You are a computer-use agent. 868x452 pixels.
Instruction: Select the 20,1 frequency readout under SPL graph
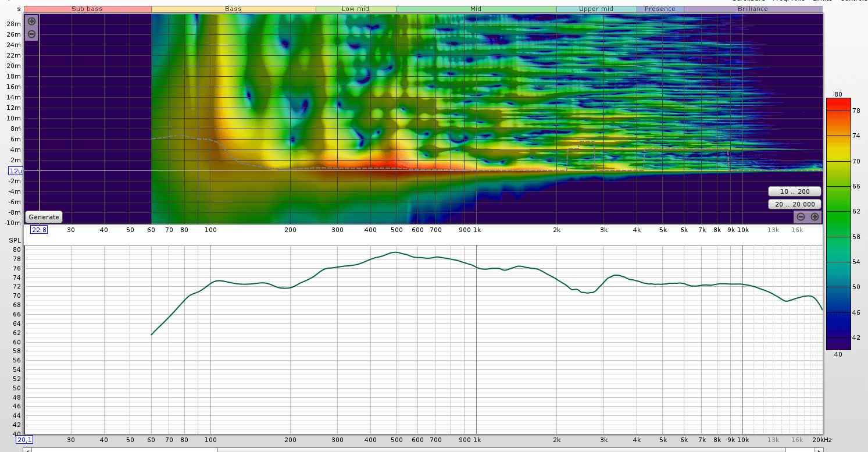point(24,440)
